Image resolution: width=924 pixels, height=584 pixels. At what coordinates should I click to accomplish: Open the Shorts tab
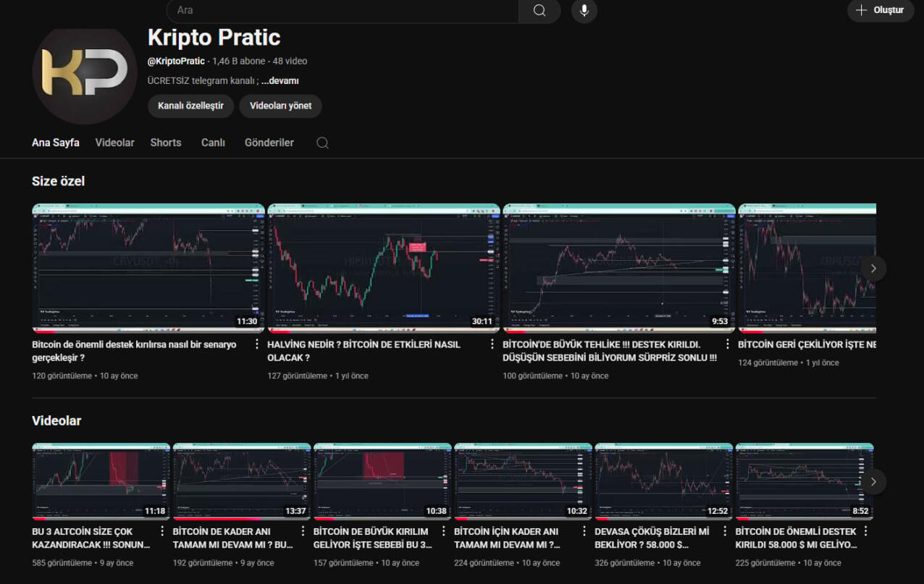(166, 143)
